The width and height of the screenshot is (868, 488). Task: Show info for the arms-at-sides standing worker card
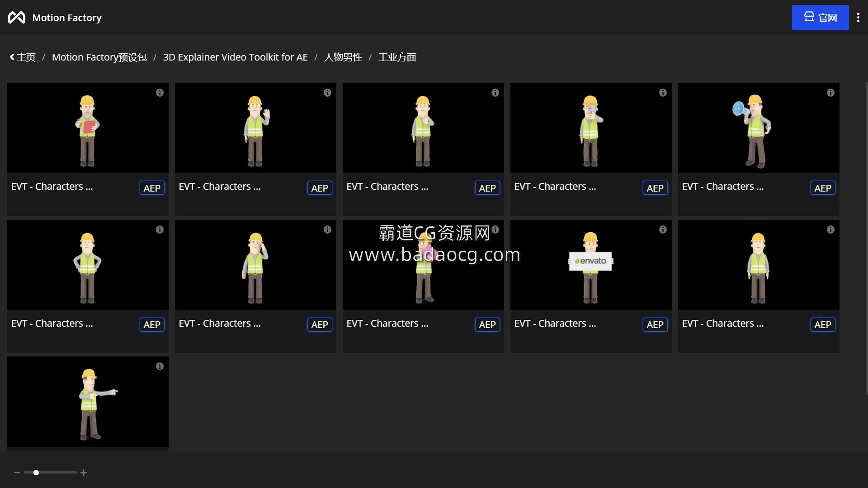click(830, 230)
